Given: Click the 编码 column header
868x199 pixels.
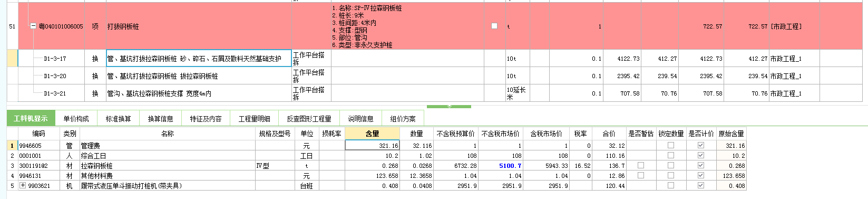Looking at the screenshot, I should point(38,134).
